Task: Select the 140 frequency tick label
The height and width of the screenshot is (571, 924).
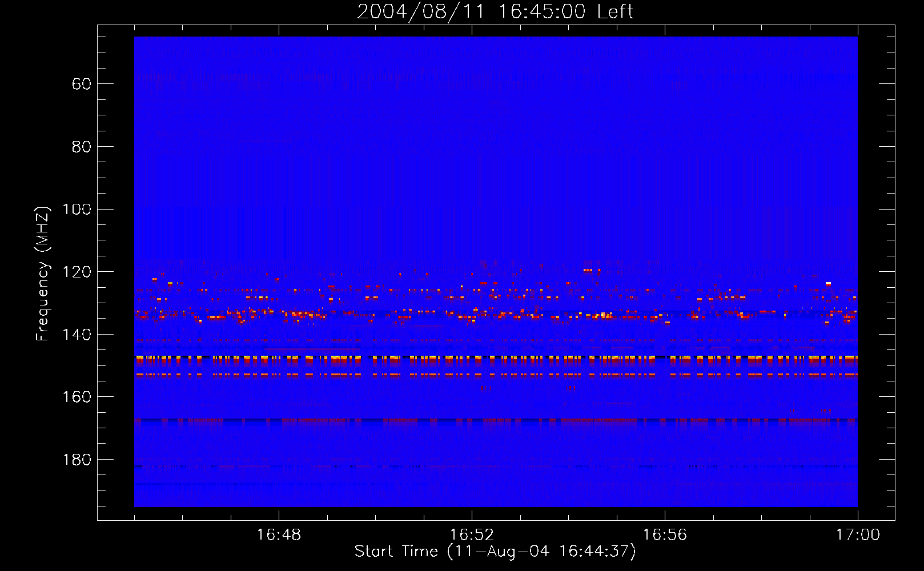Action: pos(77,335)
